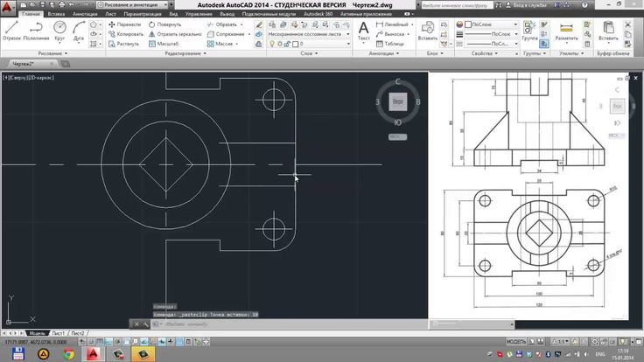Screen dimensions: 644x362
Task: Click the layer 0 white color swatch
Action: 295,44
